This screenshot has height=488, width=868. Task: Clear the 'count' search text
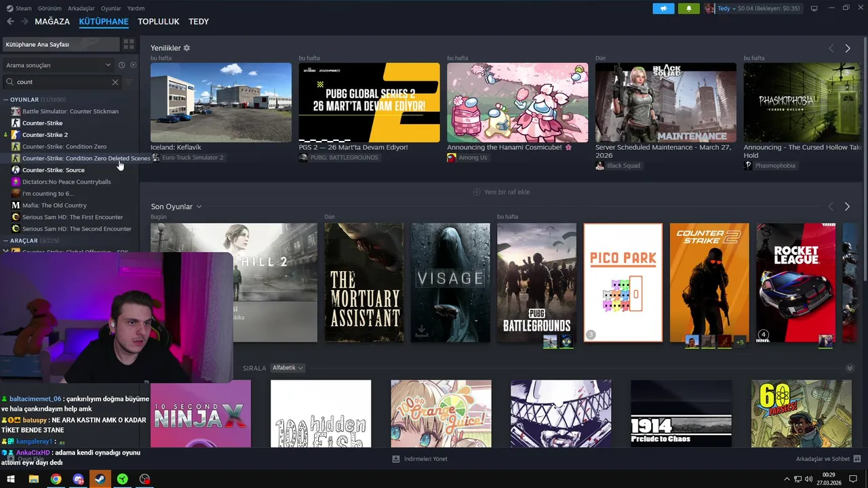tap(115, 82)
